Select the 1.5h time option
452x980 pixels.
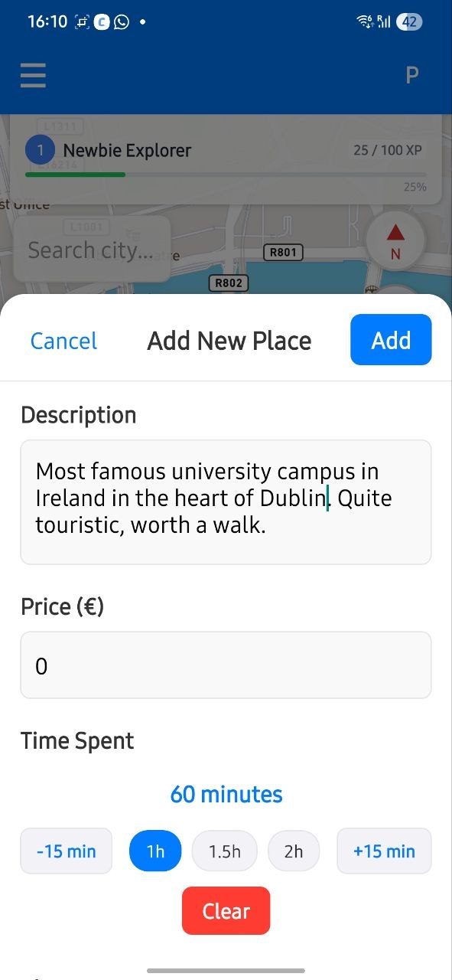point(224,851)
